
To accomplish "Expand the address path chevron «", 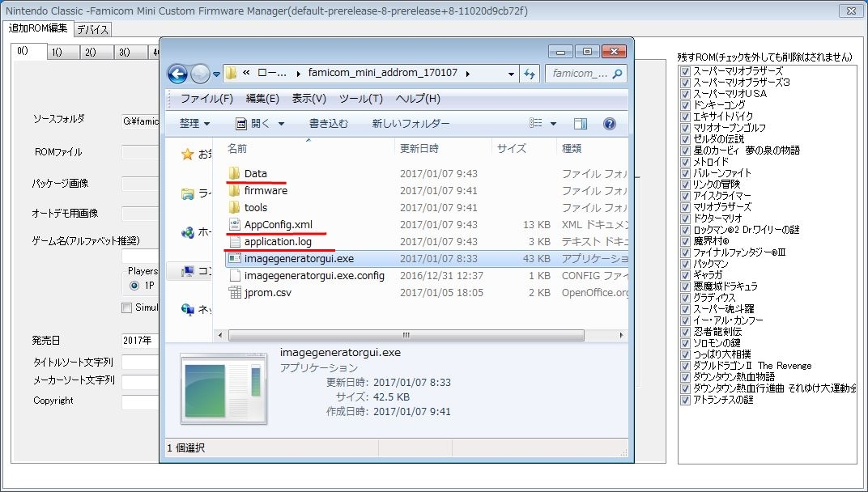I will click(x=246, y=73).
